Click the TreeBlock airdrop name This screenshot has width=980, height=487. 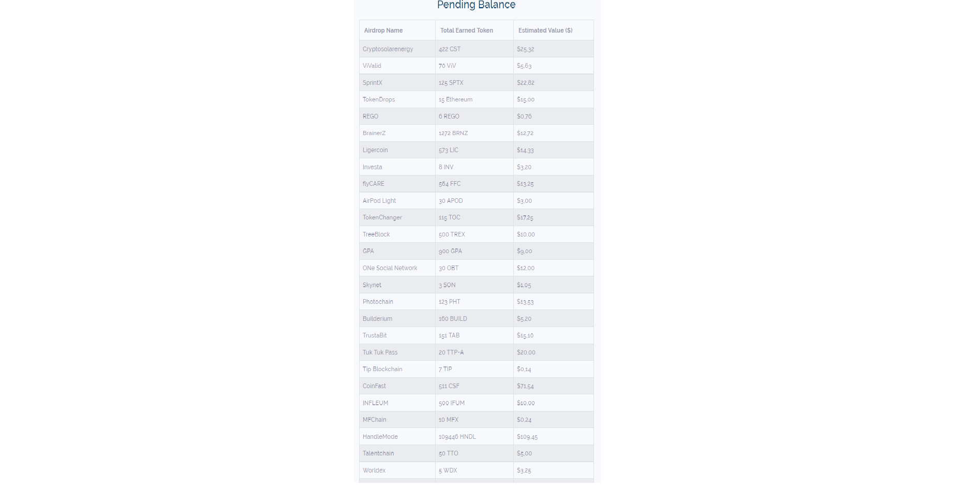(x=376, y=234)
